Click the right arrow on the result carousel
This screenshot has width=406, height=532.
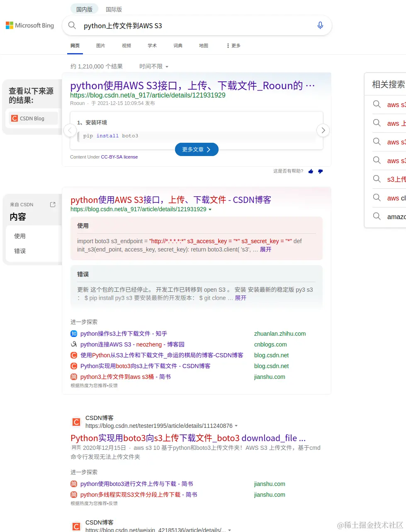coord(323,130)
